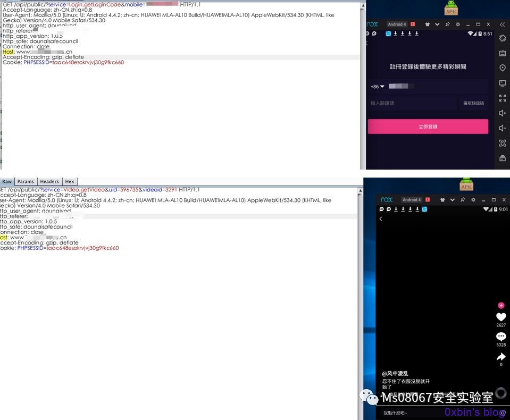Screen dimensions: 510x420
Task: Maximize the lower Nox window
Action: [494, 200]
